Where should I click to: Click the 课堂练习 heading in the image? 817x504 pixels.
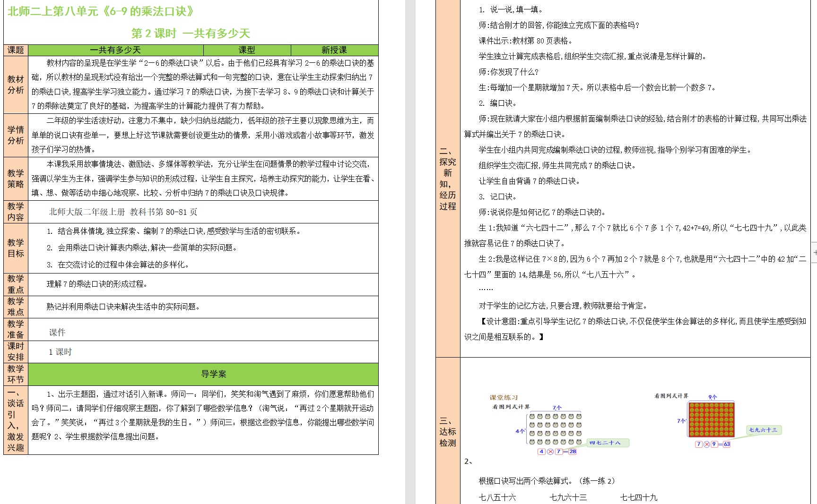pyautogui.click(x=504, y=398)
